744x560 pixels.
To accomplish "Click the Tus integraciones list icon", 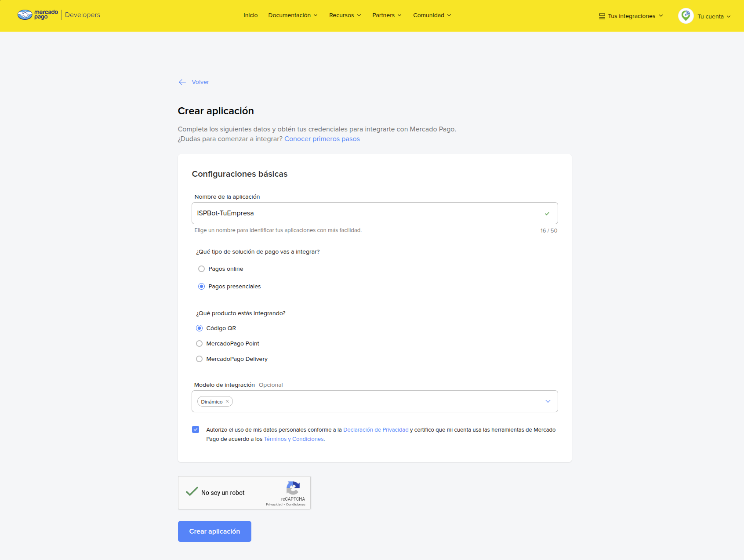I will click(602, 16).
